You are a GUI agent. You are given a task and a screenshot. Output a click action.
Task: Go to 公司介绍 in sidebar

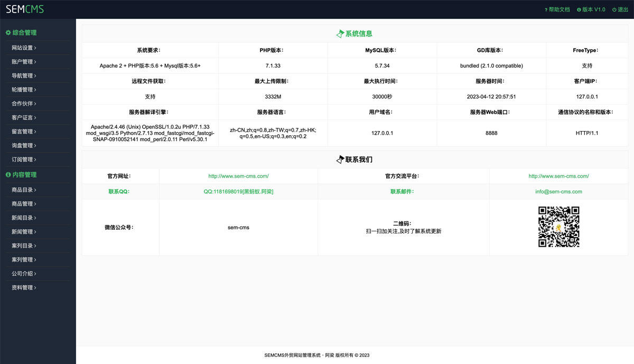click(24, 274)
